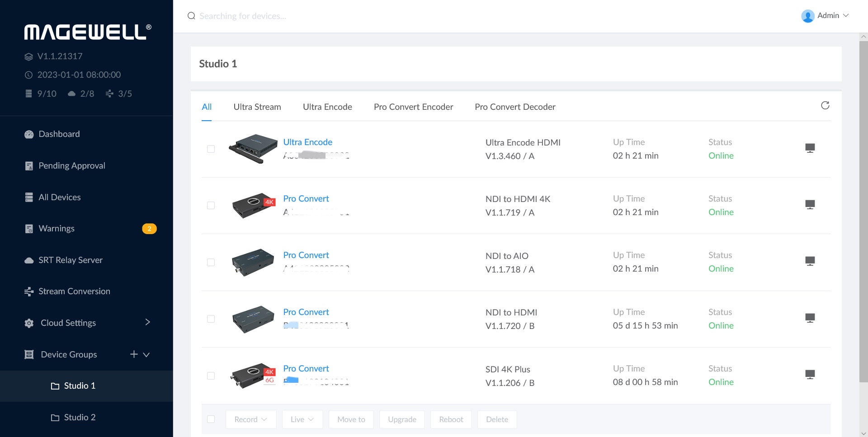The height and width of the screenshot is (437, 868).
Task: Switch to the Ultra Stream tab
Action: point(257,107)
